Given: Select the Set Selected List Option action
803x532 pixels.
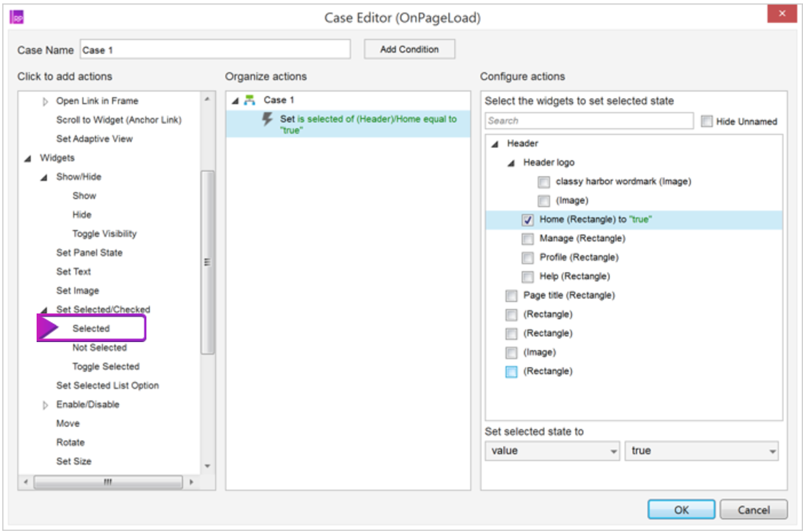Looking at the screenshot, I should click(x=108, y=386).
